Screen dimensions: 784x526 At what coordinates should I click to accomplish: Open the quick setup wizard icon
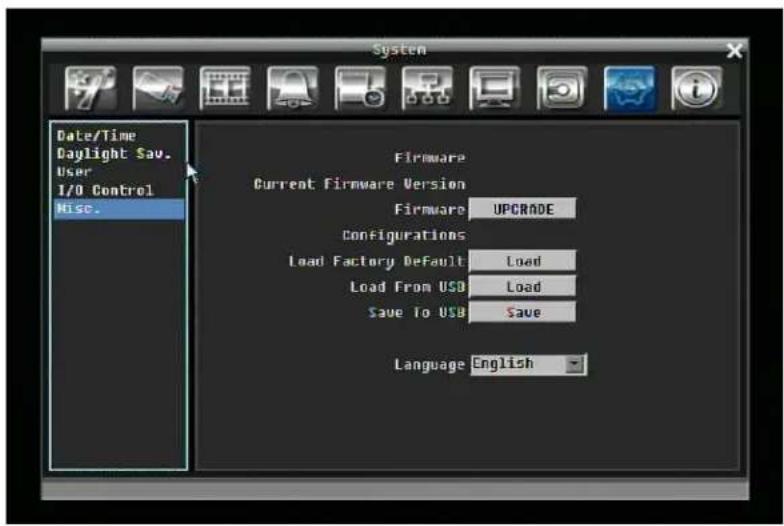90,88
